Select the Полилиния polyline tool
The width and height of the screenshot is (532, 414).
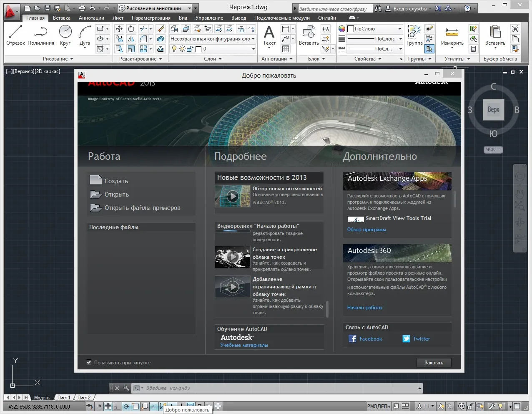[40, 35]
